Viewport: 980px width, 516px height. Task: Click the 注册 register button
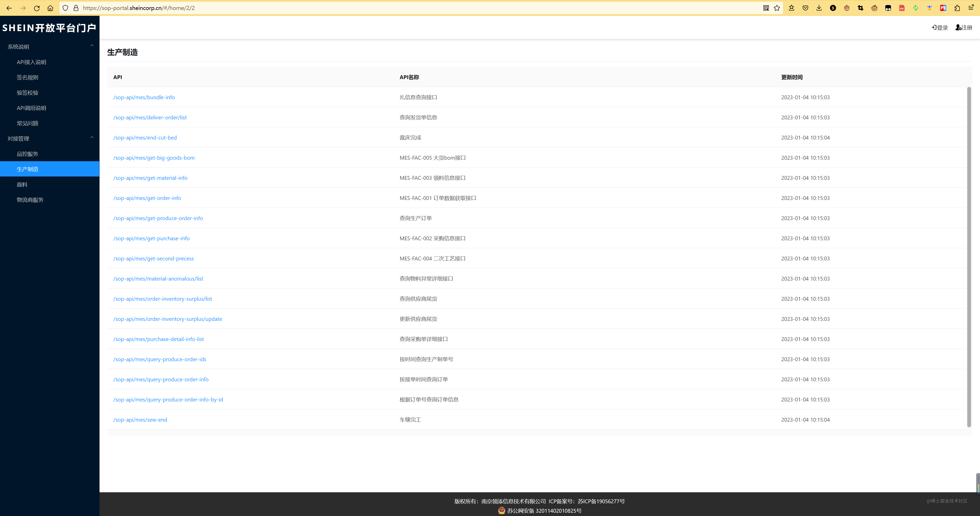[964, 27]
